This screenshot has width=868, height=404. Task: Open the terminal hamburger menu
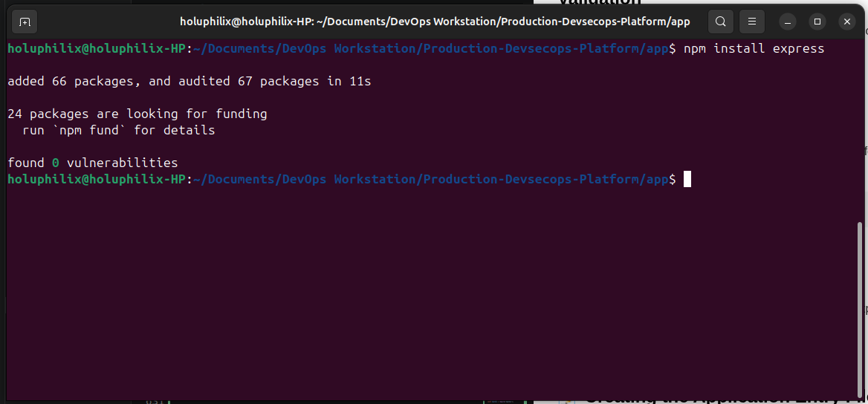[x=752, y=22]
